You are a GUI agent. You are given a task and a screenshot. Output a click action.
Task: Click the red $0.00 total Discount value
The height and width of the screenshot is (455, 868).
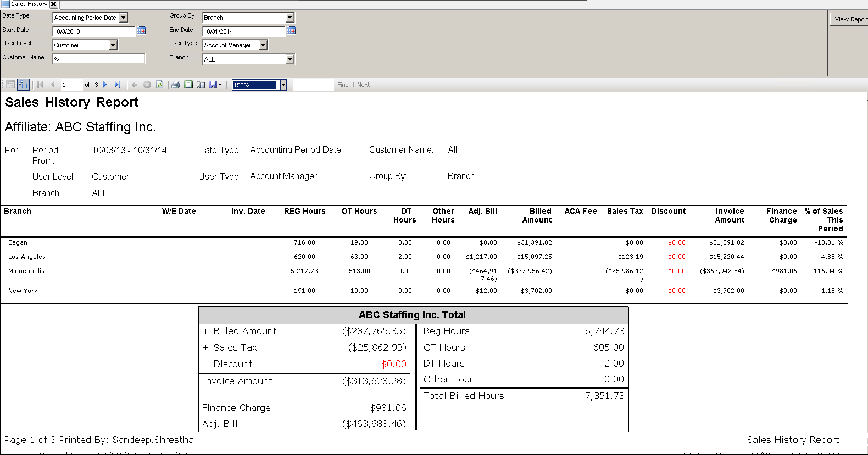[x=394, y=364]
